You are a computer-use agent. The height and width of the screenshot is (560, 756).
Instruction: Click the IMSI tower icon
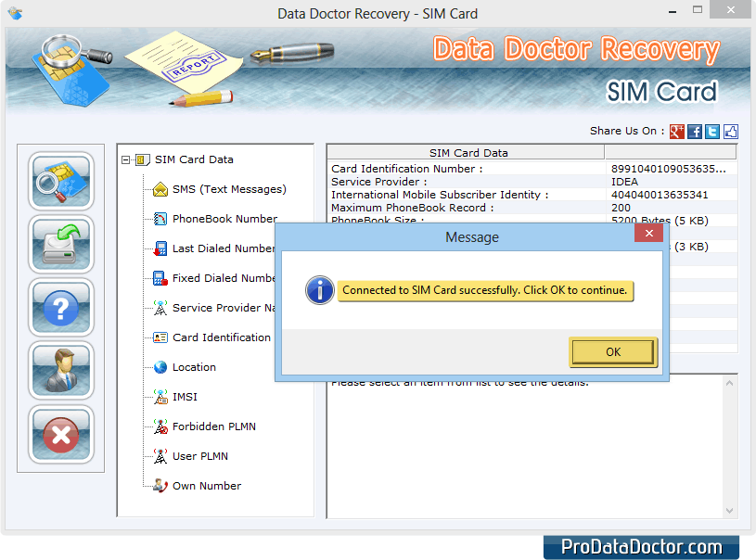pos(160,397)
